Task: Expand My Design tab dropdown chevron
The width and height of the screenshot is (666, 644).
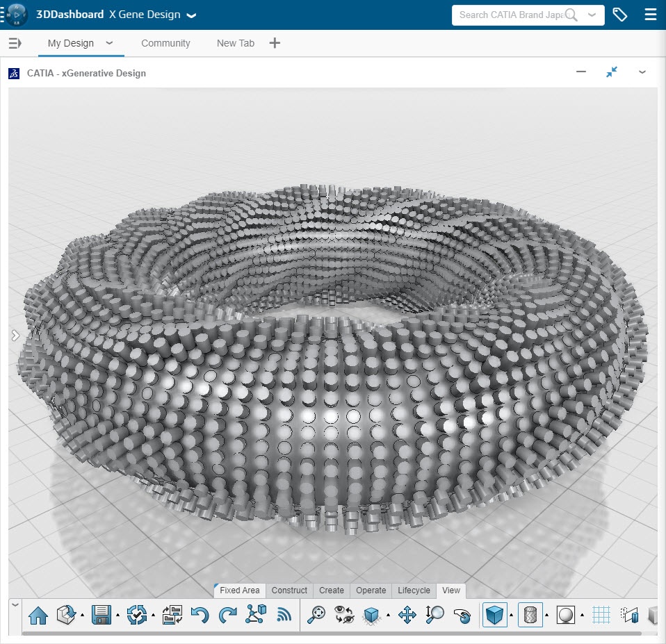Action: pos(109,43)
